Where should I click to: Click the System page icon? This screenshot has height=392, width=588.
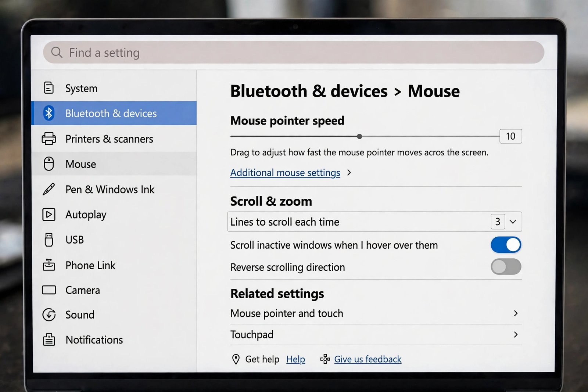(x=49, y=88)
